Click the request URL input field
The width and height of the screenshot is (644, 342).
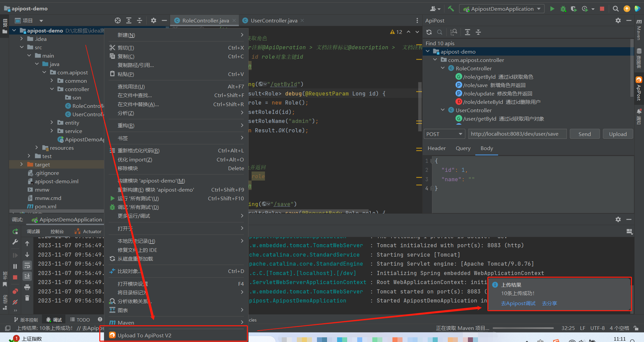(x=517, y=134)
